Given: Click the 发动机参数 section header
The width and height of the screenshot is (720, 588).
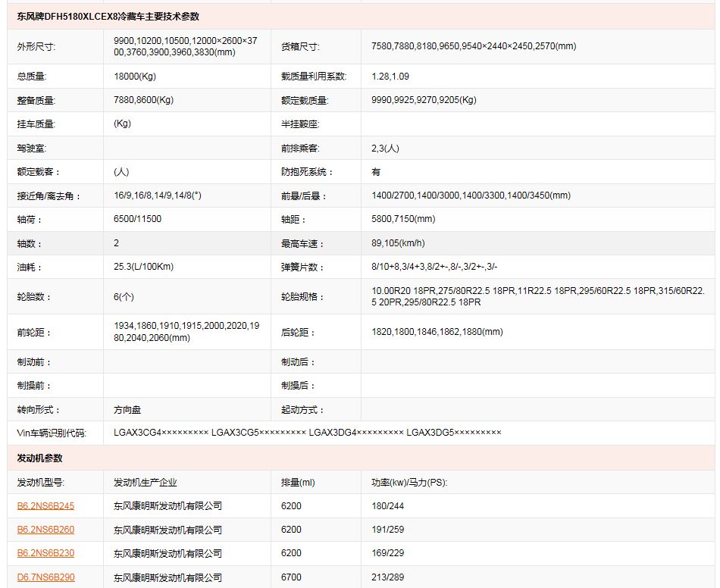Looking at the screenshot, I should coord(39,458).
